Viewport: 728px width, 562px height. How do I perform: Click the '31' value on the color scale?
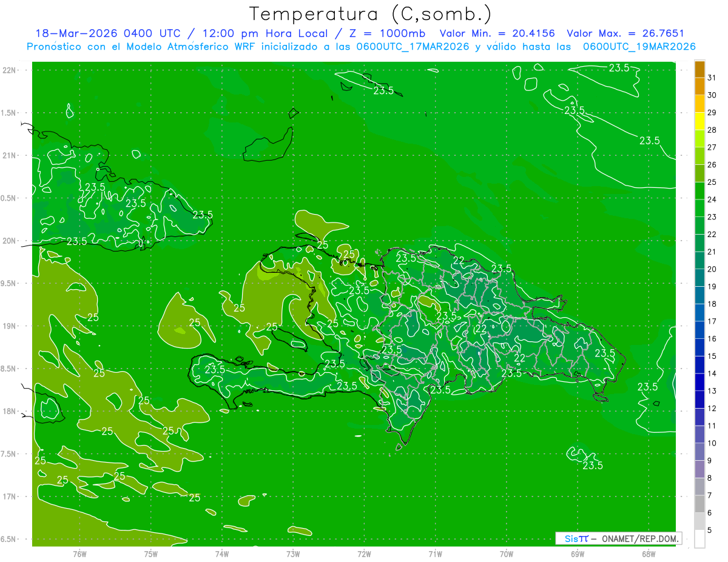[x=712, y=78]
